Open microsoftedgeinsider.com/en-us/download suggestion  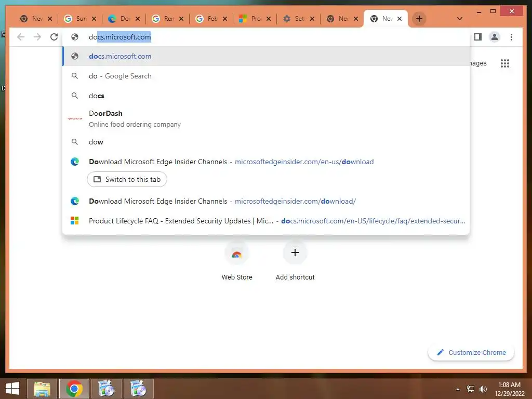(266, 162)
